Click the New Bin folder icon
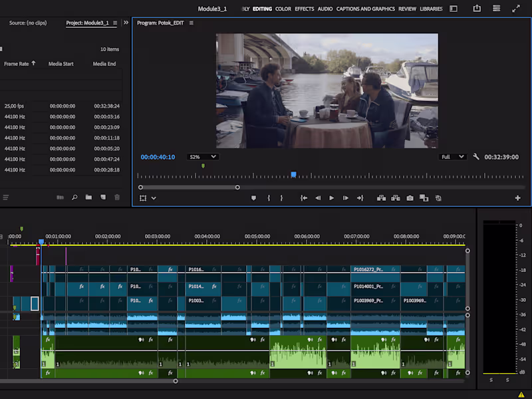 (x=88, y=198)
